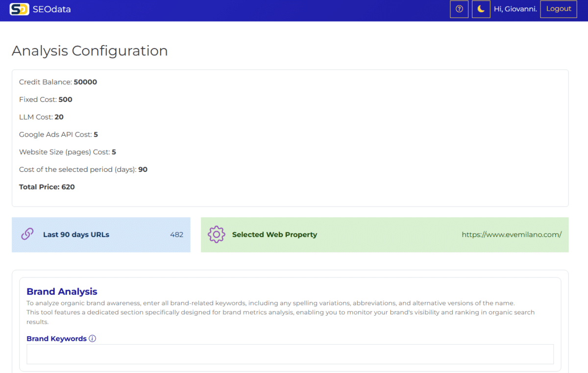Click the 'Brand Analysis' heading
588x373 pixels.
(x=62, y=291)
